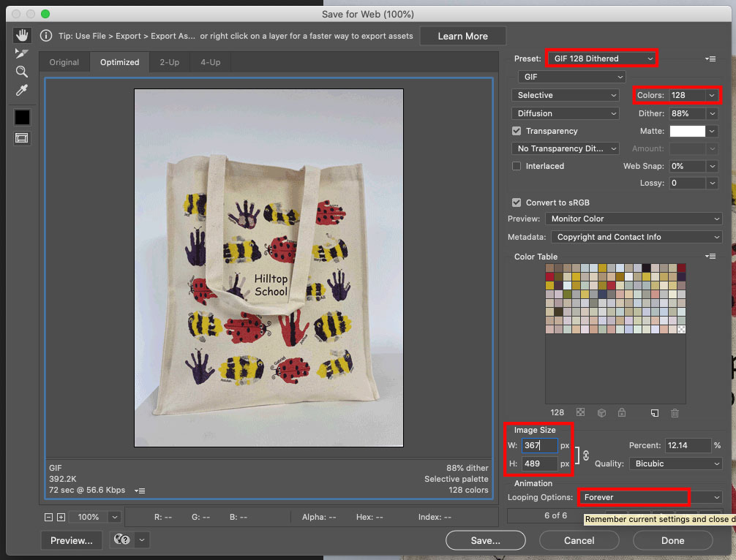Enable the Transparency option
Screen dimensions: 736x560
click(x=517, y=131)
